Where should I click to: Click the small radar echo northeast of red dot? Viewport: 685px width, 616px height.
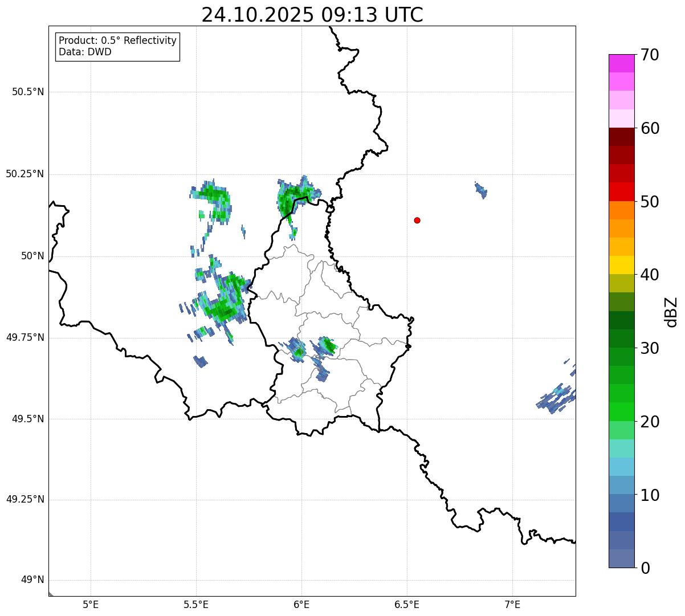click(x=481, y=190)
